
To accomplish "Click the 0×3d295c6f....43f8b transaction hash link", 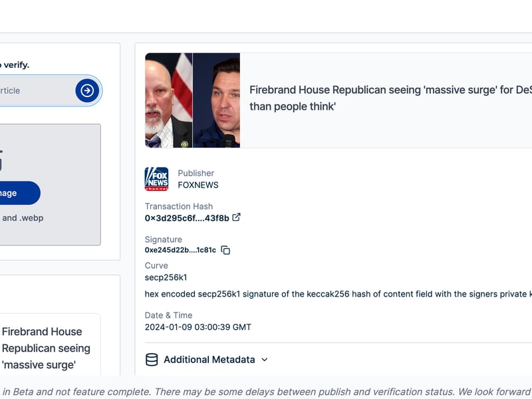I will (186, 217).
